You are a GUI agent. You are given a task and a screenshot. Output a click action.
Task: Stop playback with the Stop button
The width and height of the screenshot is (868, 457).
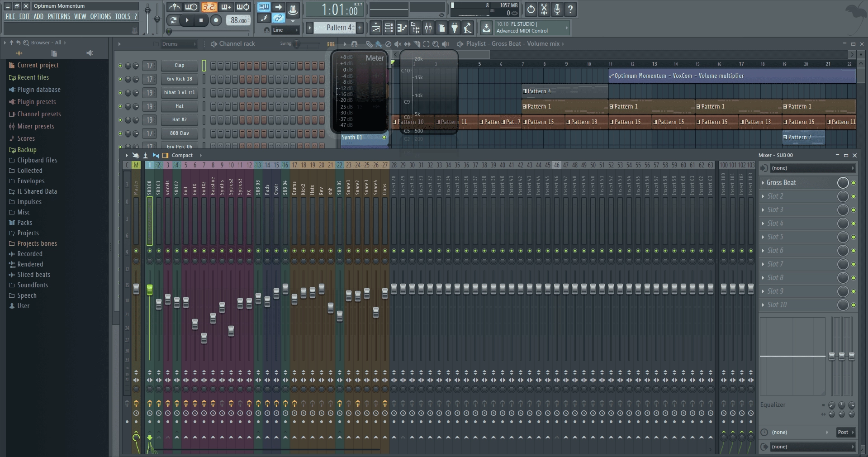pos(201,20)
